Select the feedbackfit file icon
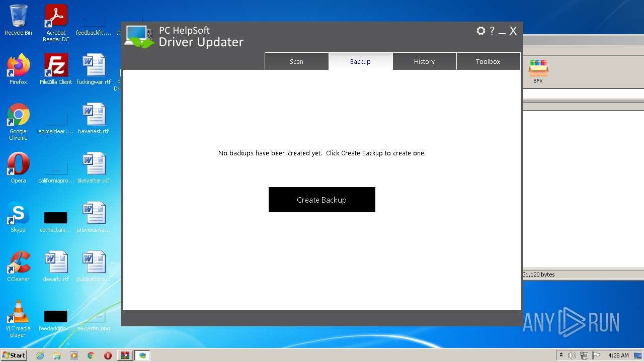Screen dimensions: 644x362 pyautogui.click(x=94, y=25)
